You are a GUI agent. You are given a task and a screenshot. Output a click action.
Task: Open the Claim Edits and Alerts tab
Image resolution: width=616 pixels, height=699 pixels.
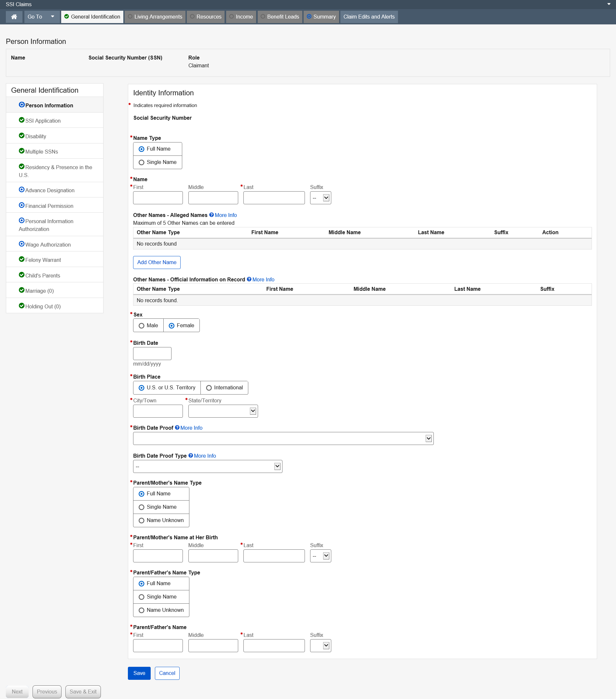[x=369, y=17]
